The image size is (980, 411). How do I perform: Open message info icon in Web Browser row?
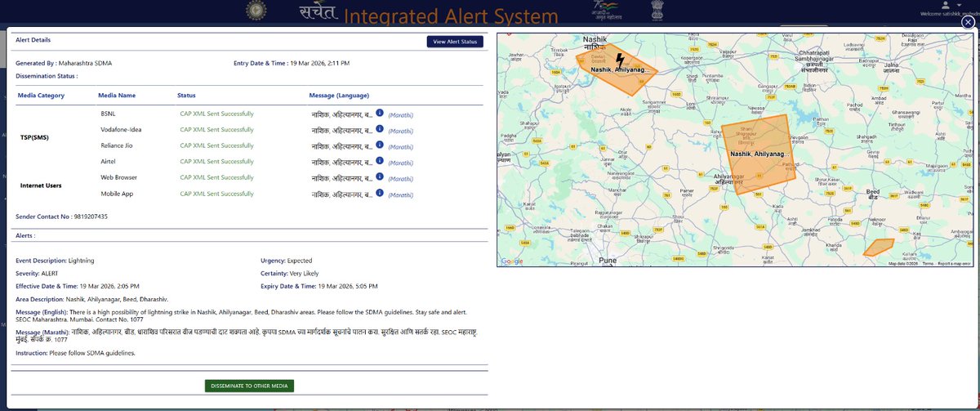coord(380,177)
